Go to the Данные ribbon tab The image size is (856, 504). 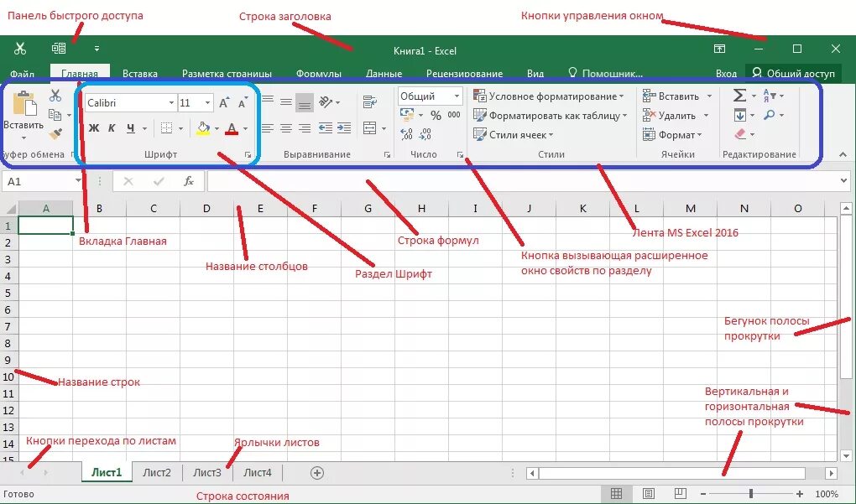click(x=384, y=74)
